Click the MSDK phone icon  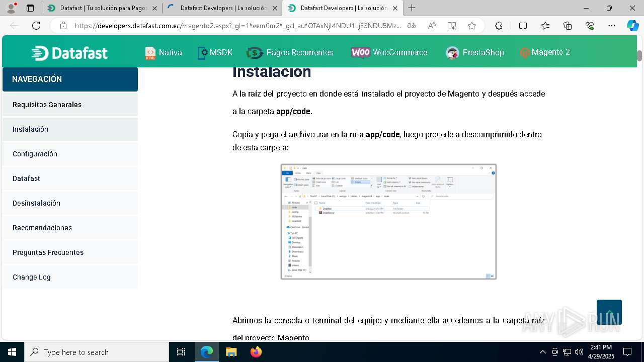click(x=202, y=53)
